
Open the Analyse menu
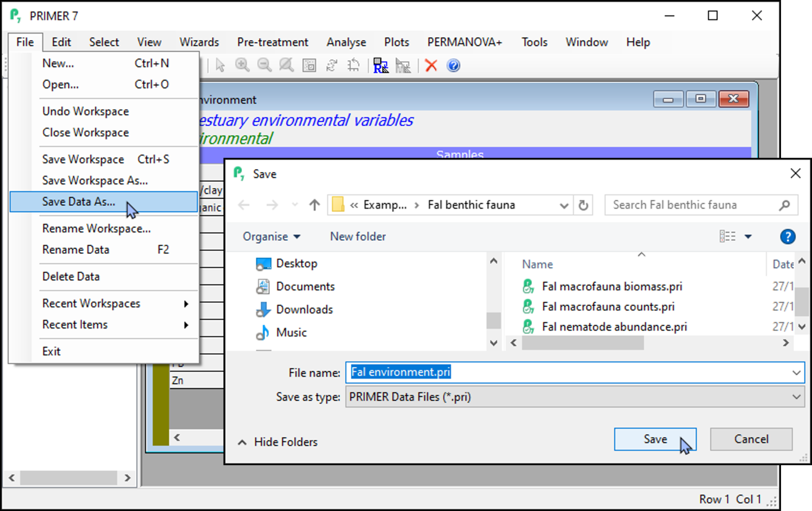tap(346, 42)
